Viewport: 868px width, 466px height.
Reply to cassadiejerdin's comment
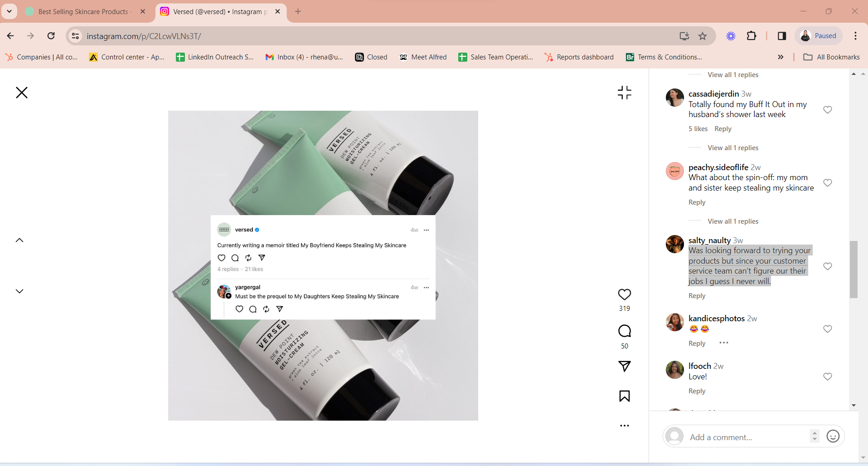[723, 129]
